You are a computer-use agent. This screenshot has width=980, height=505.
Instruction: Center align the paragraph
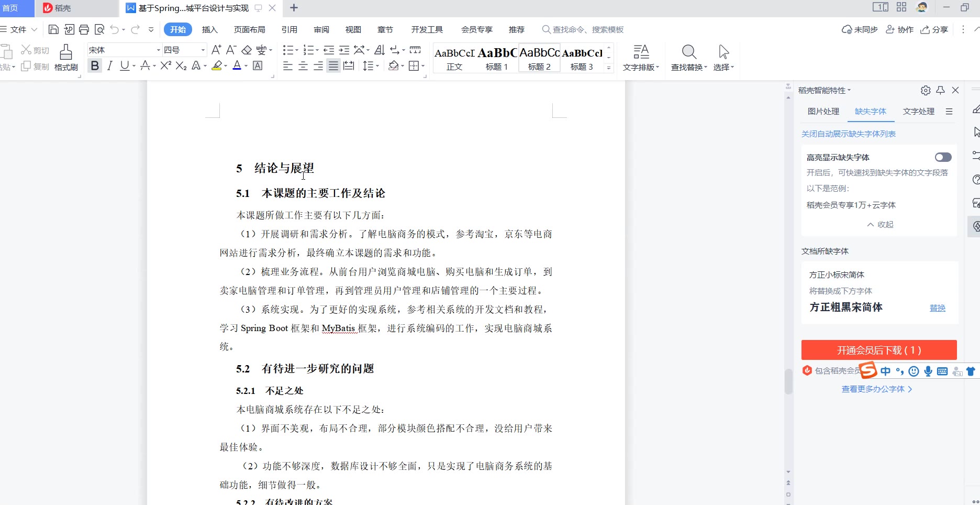tap(303, 65)
